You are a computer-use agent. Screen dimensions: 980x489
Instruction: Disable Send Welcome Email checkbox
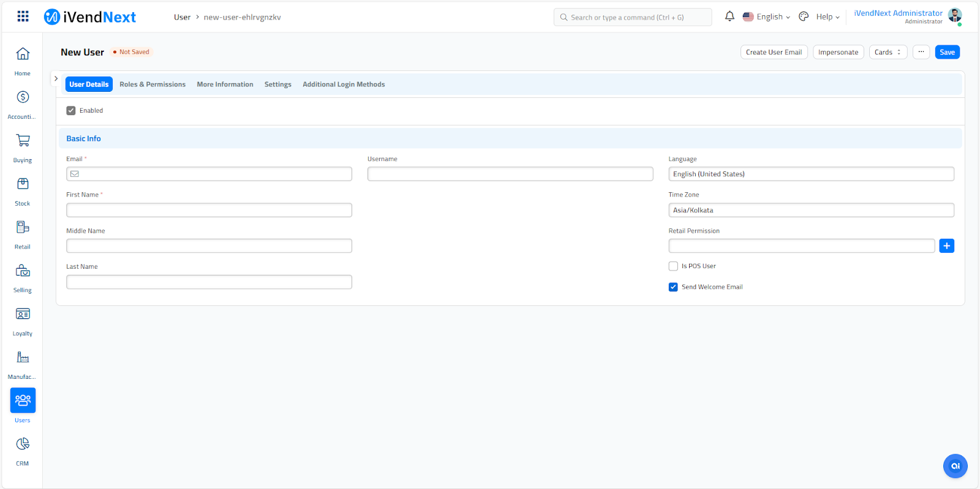tap(673, 287)
